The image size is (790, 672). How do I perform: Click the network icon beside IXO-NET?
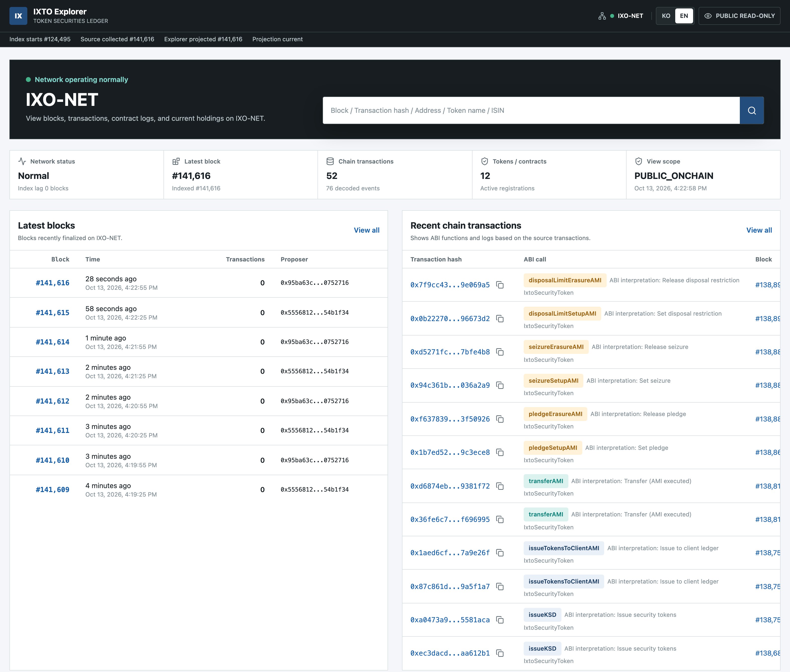pyautogui.click(x=602, y=16)
